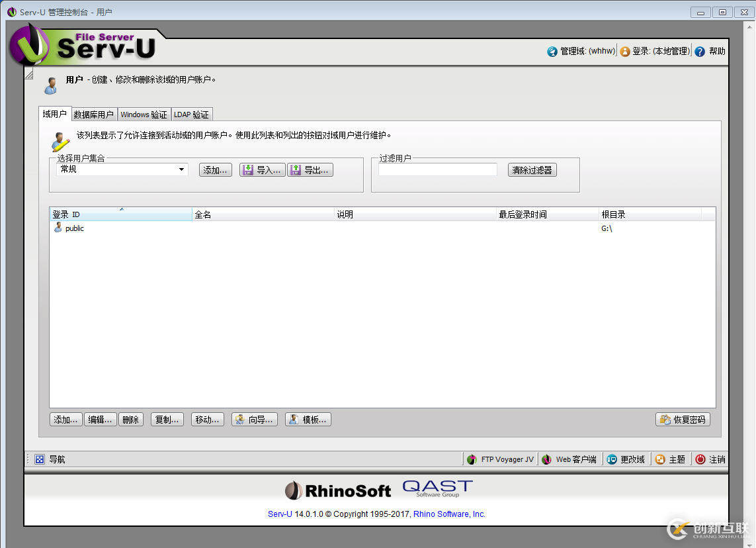Launch the FTP Voyager JV icon
This screenshot has height=548, width=756.
(472, 459)
